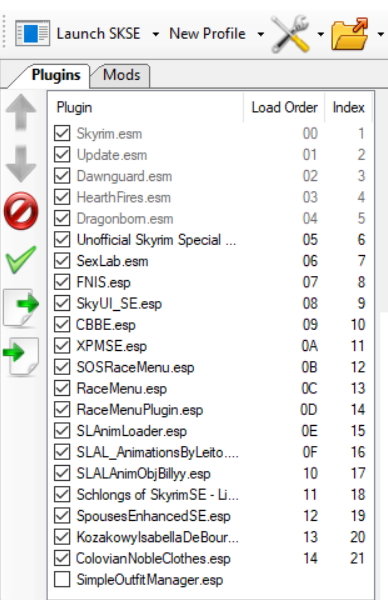Sort by the Plugin column header

[74, 108]
